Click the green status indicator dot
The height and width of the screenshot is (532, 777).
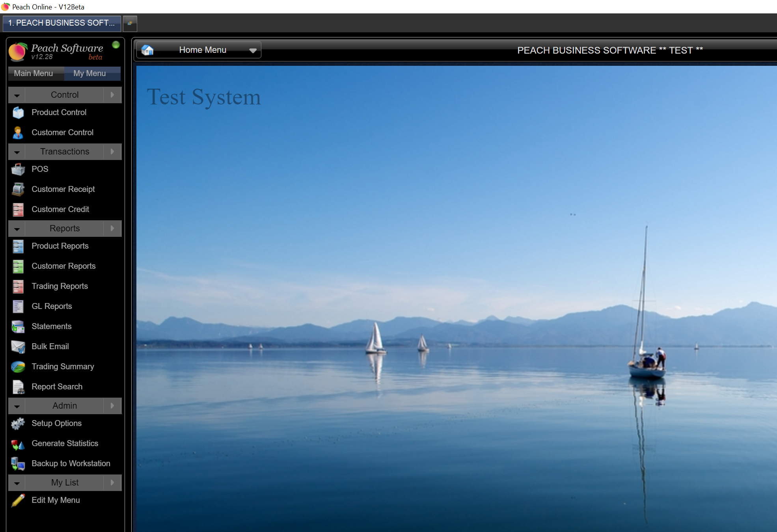116,45
